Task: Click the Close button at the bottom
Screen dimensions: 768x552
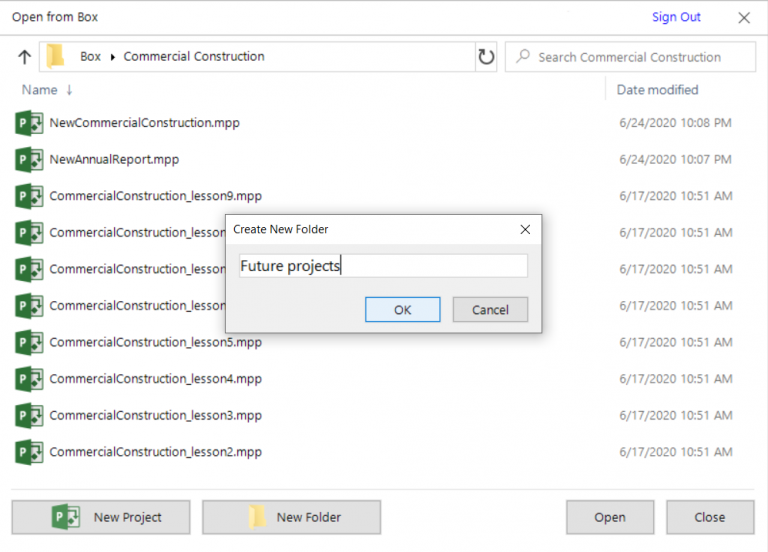Action: 710,517
